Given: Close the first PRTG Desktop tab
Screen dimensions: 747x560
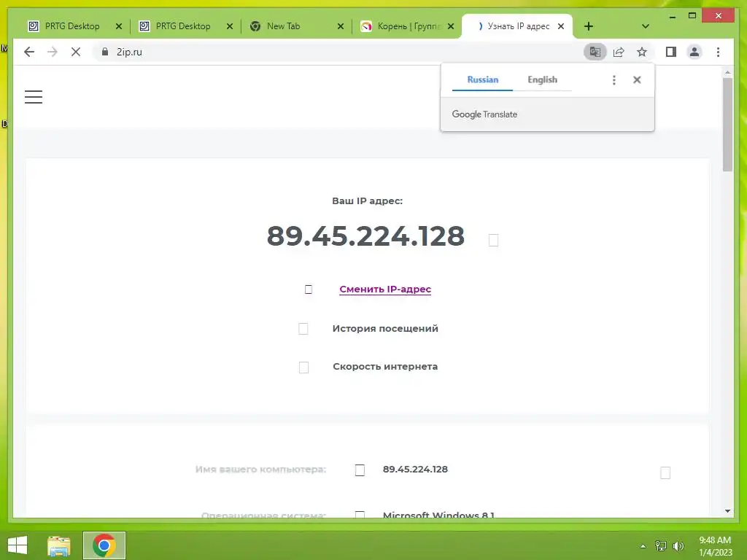Looking at the screenshot, I should (x=119, y=27).
